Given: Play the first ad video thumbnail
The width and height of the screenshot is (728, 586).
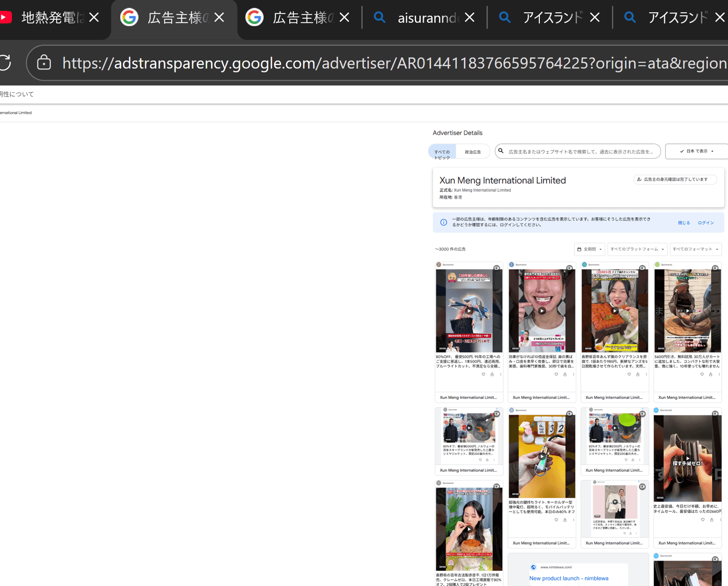Looking at the screenshot, I should [x=469, y=311].
